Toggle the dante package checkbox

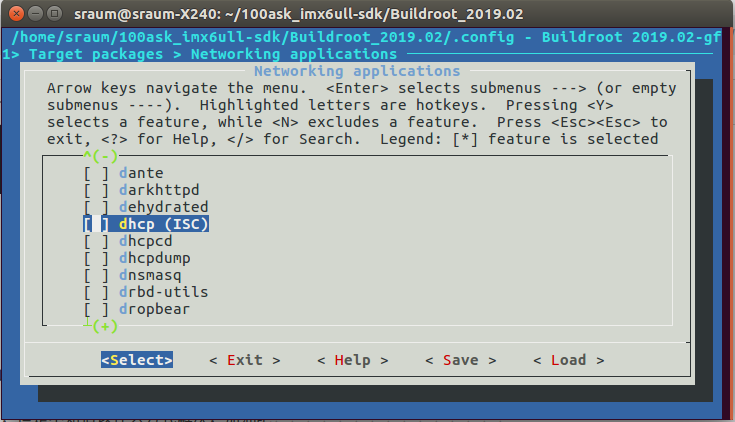tap(97, 173)
